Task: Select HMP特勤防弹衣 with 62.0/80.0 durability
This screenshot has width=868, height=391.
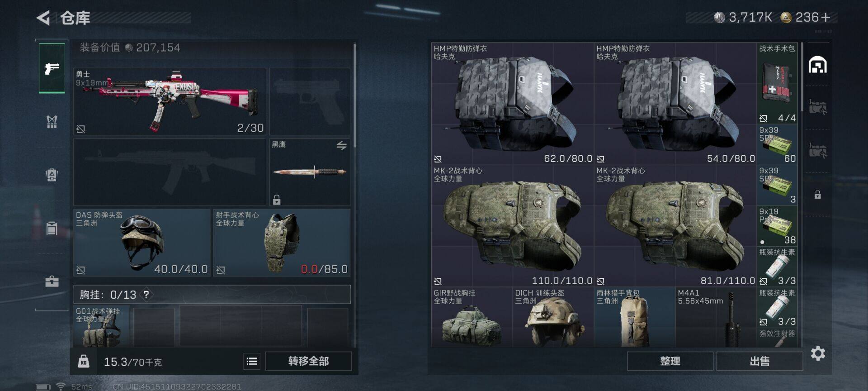Action: [x=513, y=104]
